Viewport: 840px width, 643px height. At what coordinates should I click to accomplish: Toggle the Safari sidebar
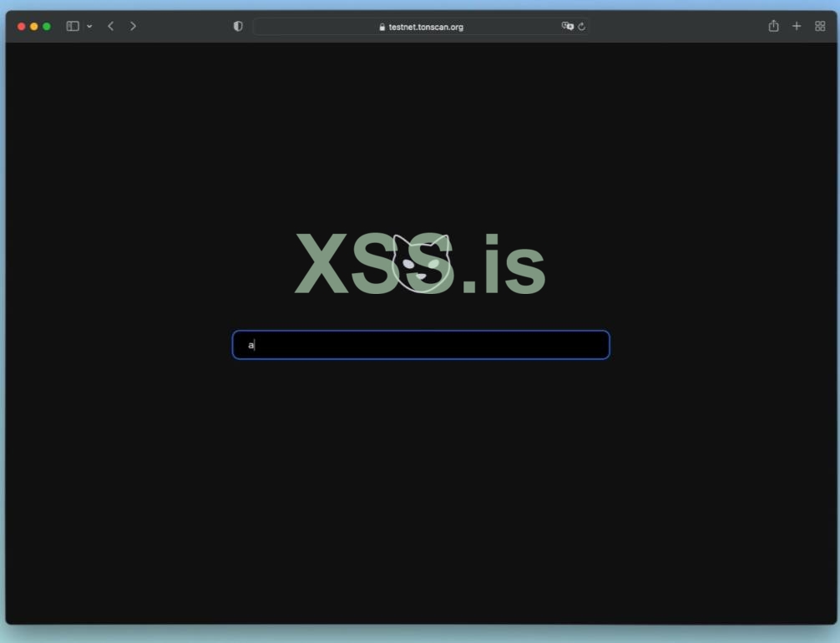click(73, 26)
